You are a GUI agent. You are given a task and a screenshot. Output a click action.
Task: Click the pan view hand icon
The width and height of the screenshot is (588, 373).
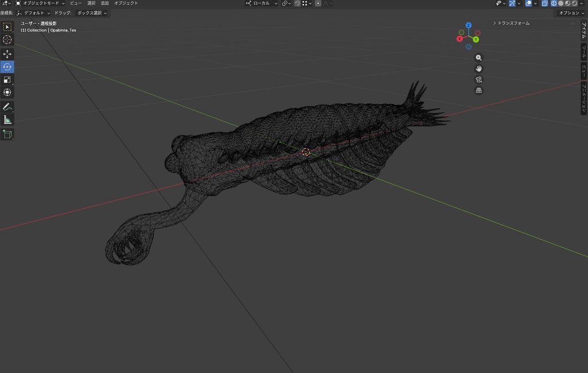click(478, 68)
